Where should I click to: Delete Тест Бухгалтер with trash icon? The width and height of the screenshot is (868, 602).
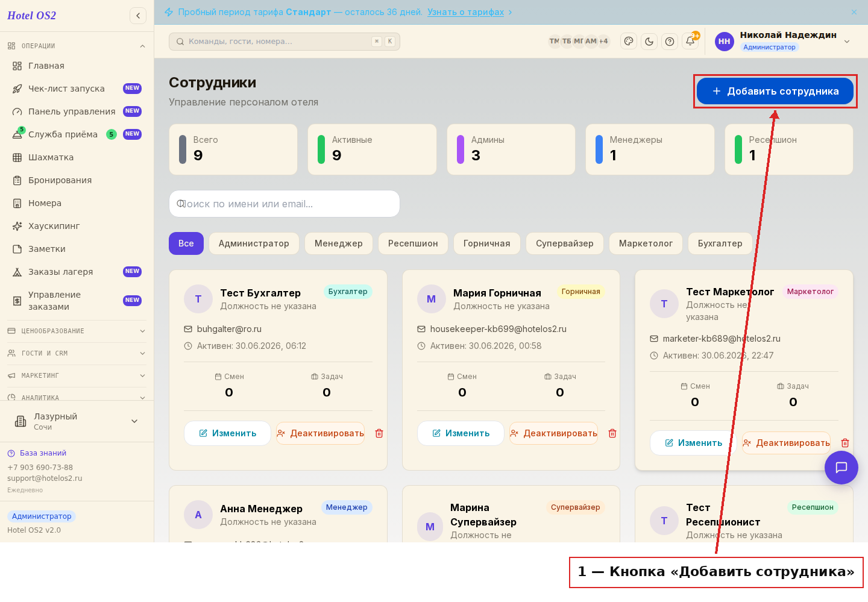click(379, 433)
